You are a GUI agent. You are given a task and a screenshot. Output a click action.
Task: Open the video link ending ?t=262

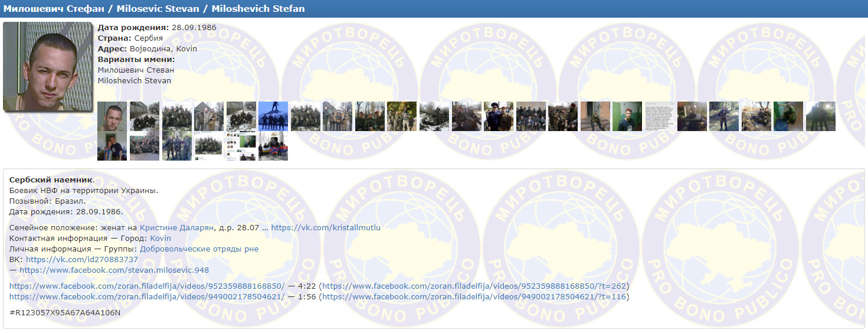474,286
